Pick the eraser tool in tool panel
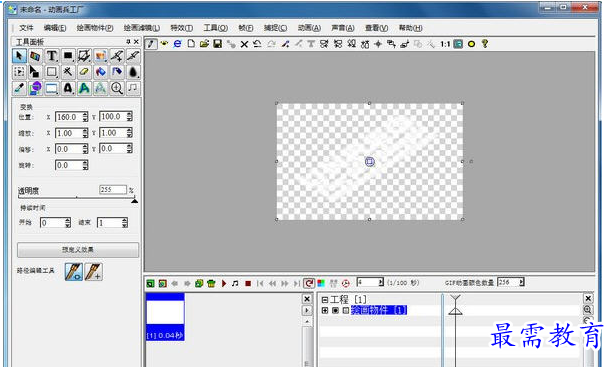The height and width of the screenshot is (367, 612). click(84, 72)
